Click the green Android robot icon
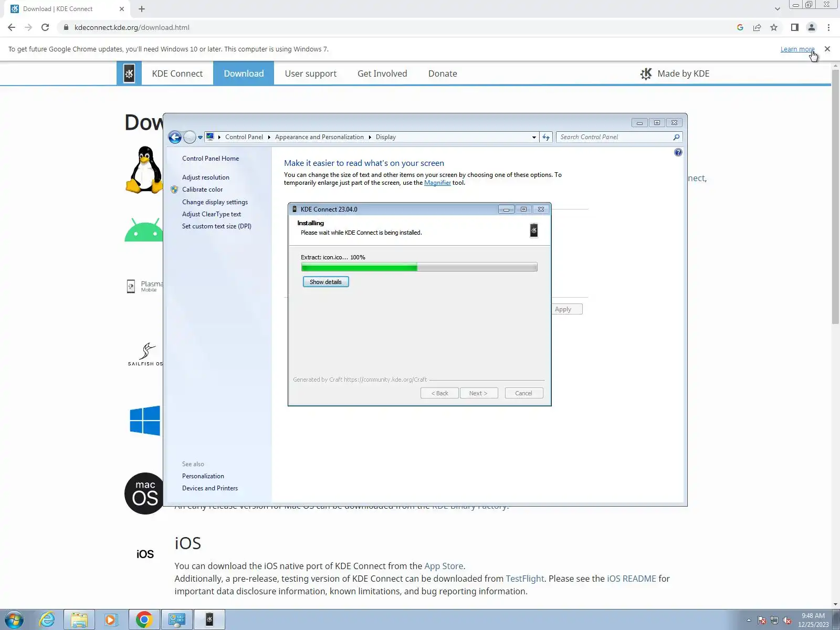840x630 pixels. click(x=144, y=230)
